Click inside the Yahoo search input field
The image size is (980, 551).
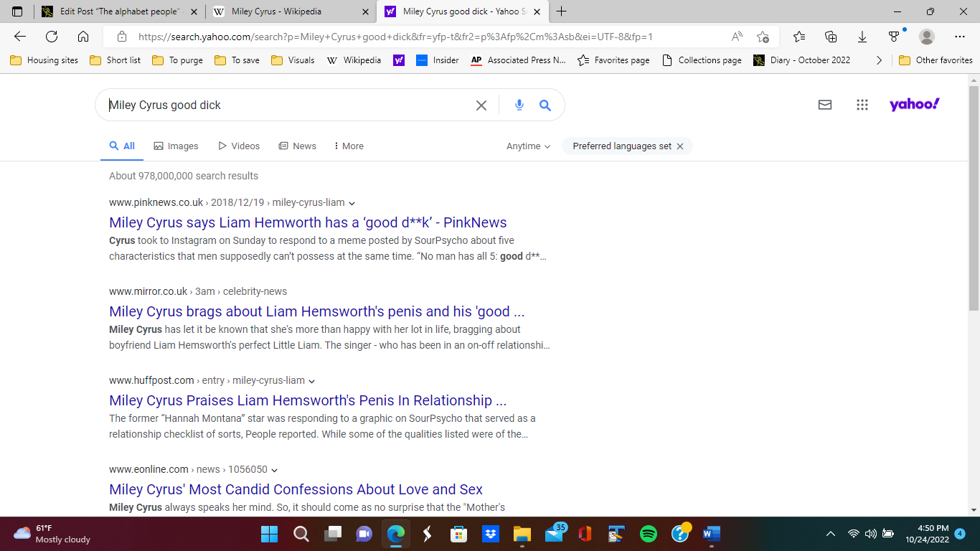click(287, 105)
